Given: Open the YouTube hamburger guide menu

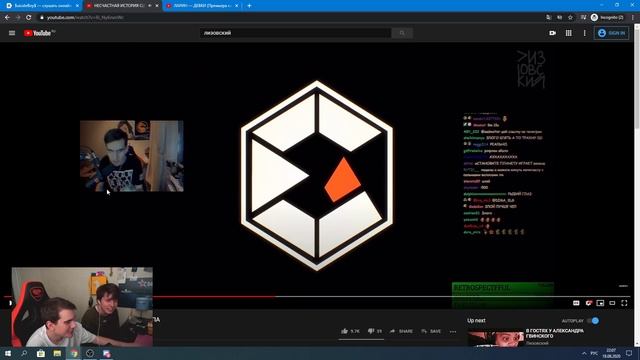Looking at the screenshot, I should click(12, 33).
